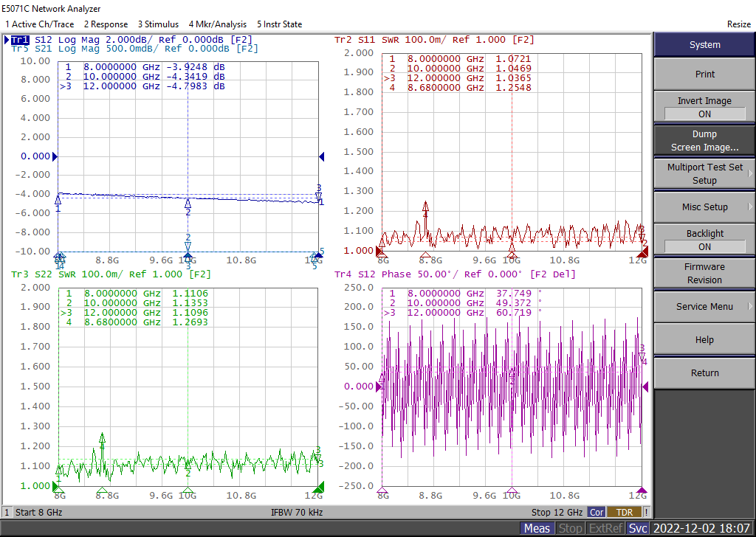
Task: Expand the Multiport Test Set Setup submenu
Action: [x=704, y=174]
